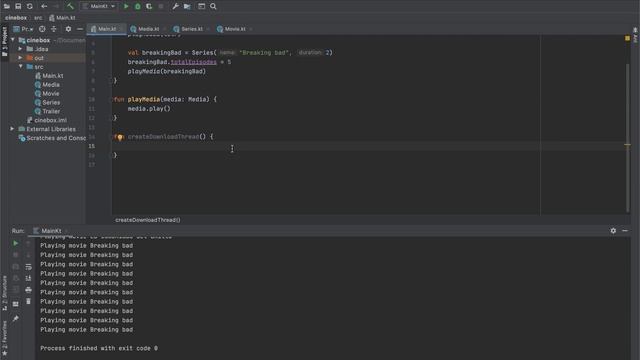Click the src breadcrumb in navigation bar
640x360 pixels.
(x=38, y=18)
